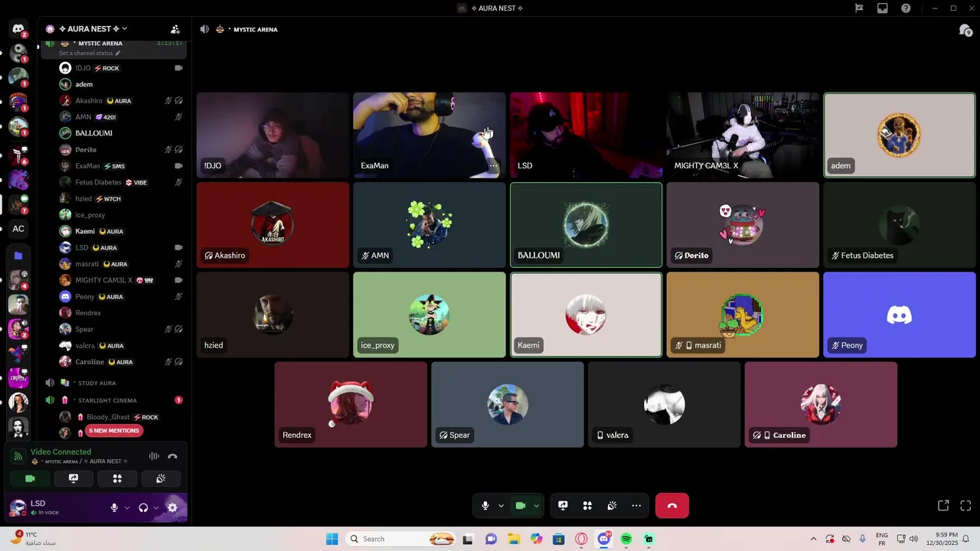Open Discord direct messages home icon
Image resolution: width=980 pixels, height=551 pixels.
(18, 29)
